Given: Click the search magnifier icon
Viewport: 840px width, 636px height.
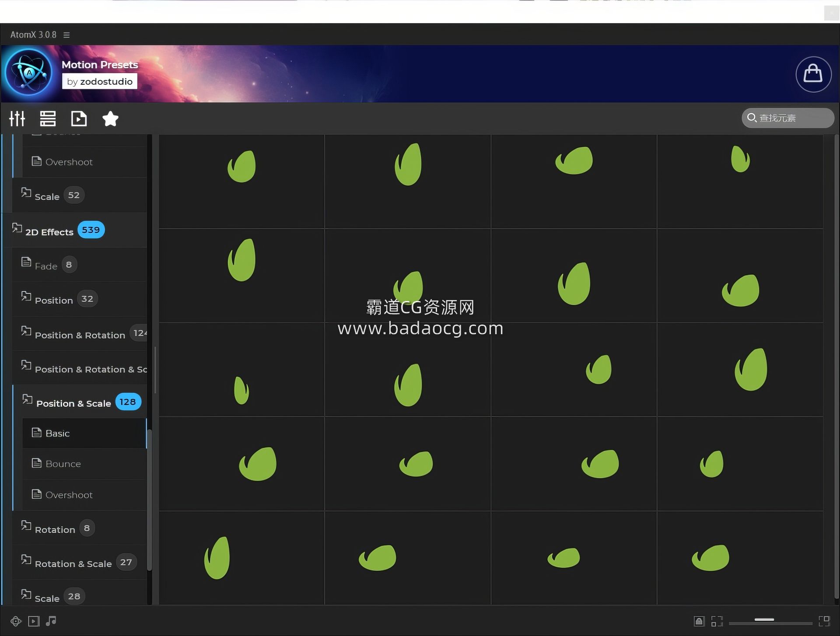Looking at the screenshot, I should [x=752, y=118].
